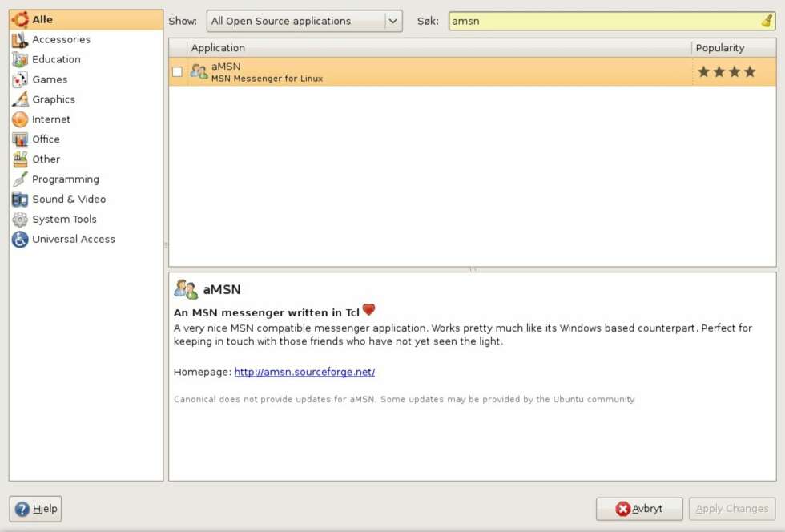This screenshot has width=785, height=532.
Task: Click the red heart icon after Tcl
Action: coord(369,309)
